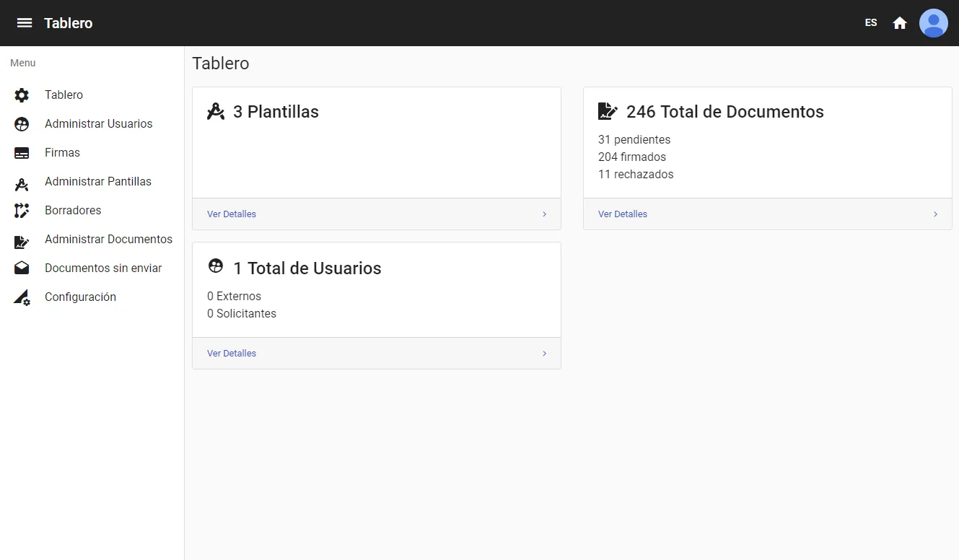Click the Configuración icon in sidebar
This screenshot has height=560, width=959.
coord(22,297)
